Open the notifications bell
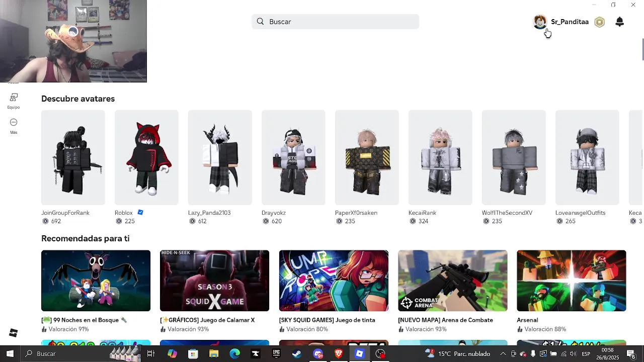The image size is (644, 362). click(620, 22)
